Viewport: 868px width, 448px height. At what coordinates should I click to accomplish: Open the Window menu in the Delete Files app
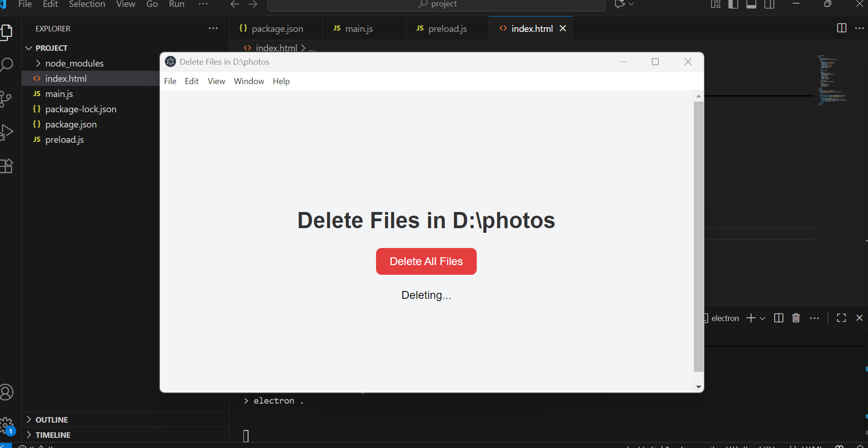249,81
